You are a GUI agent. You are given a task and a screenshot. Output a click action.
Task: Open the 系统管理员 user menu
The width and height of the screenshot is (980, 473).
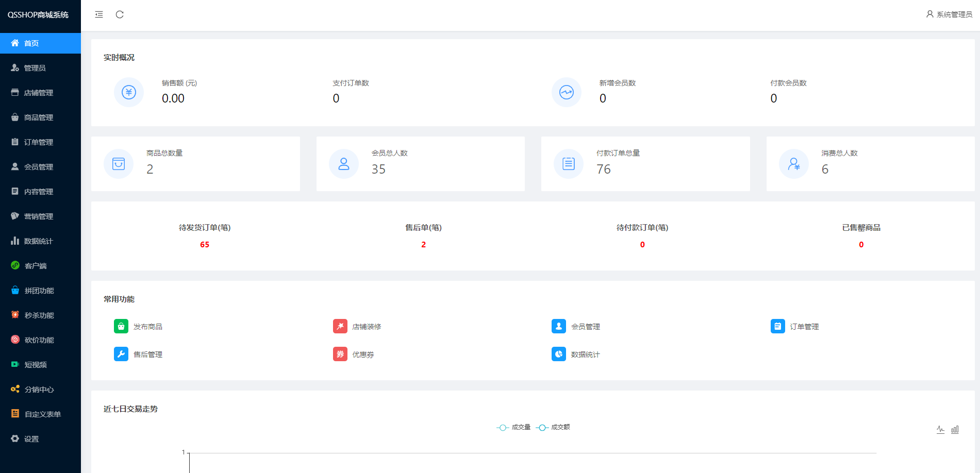click(x=949, y=14)
